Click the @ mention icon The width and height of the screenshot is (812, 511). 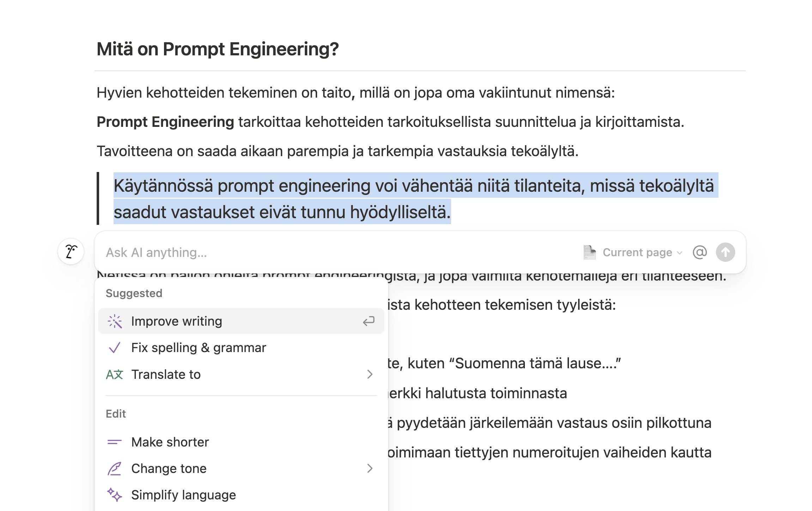(700, 252)
